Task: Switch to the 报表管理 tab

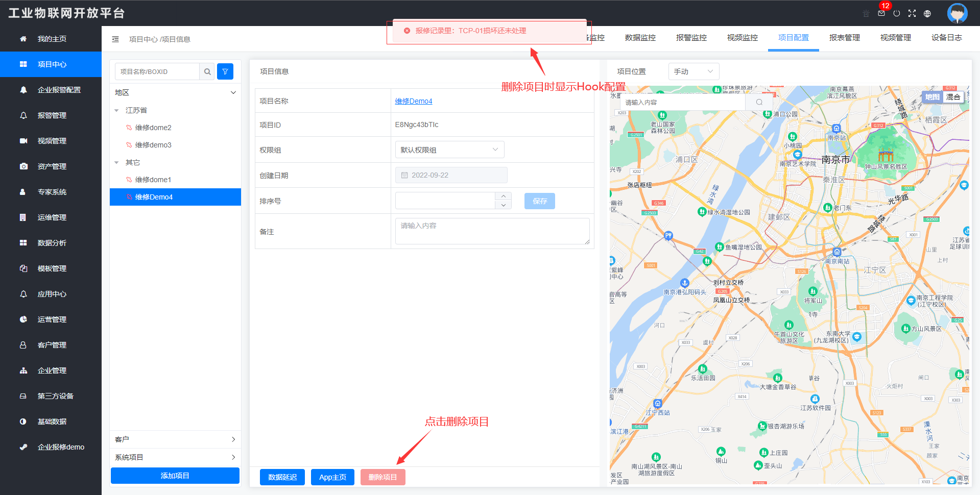Action: pyautogui.click(x=844, y=38)
